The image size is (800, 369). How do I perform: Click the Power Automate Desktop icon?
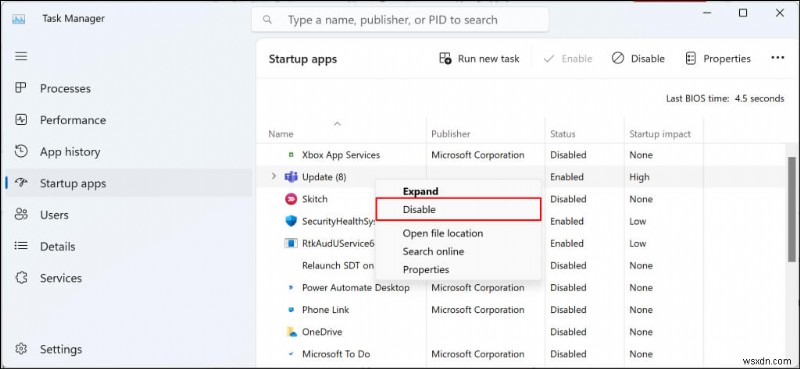coord(291,287)
